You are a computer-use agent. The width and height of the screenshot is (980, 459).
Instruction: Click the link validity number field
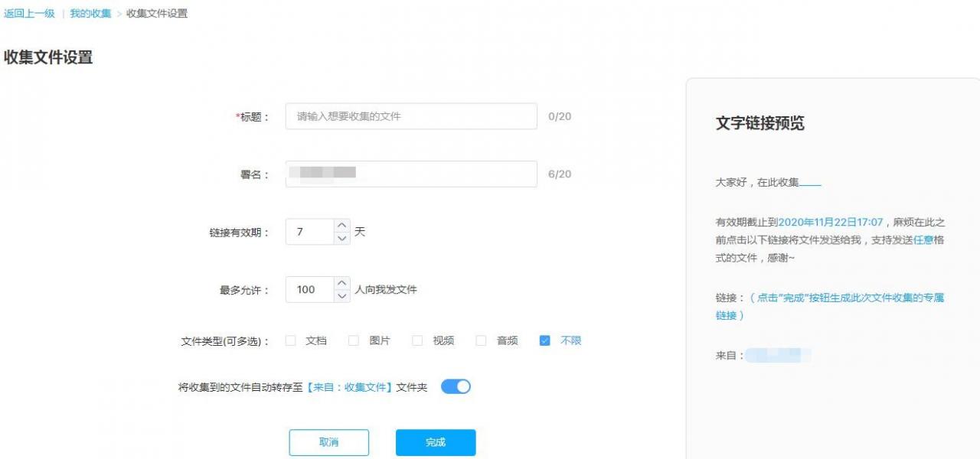pos(309,232)
